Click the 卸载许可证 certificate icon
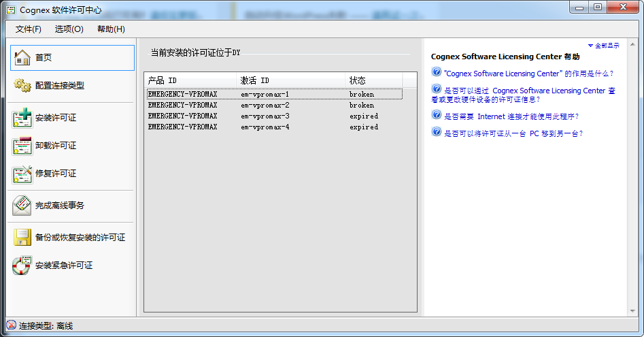The width and height of the screenshot is (644, 337). (x=22, y=146)
